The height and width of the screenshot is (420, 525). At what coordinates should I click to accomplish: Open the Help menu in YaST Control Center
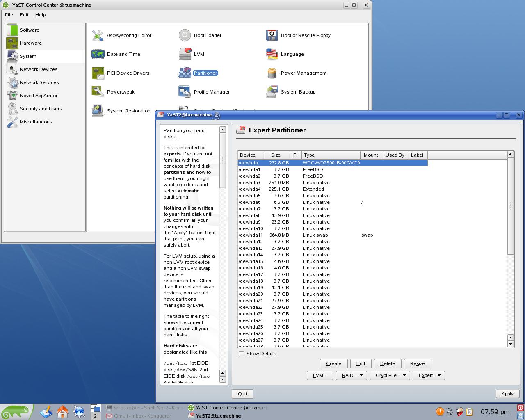click(40, 15)
